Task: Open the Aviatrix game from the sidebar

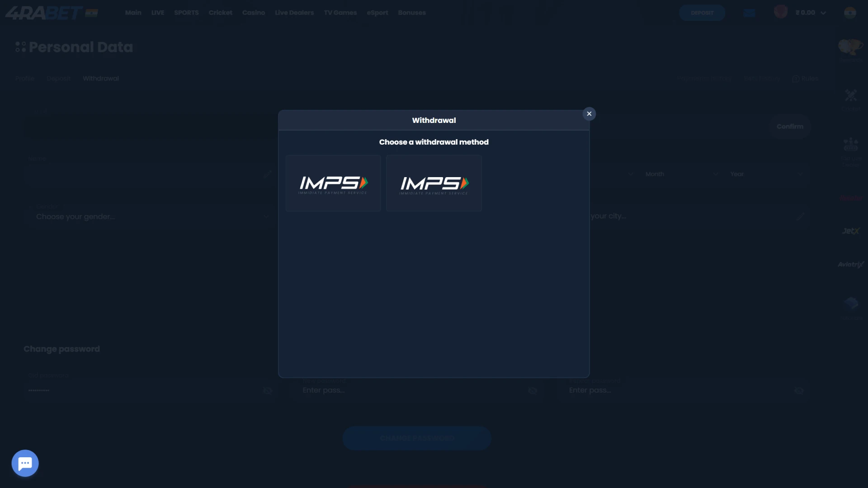Action: click(850, 264)
